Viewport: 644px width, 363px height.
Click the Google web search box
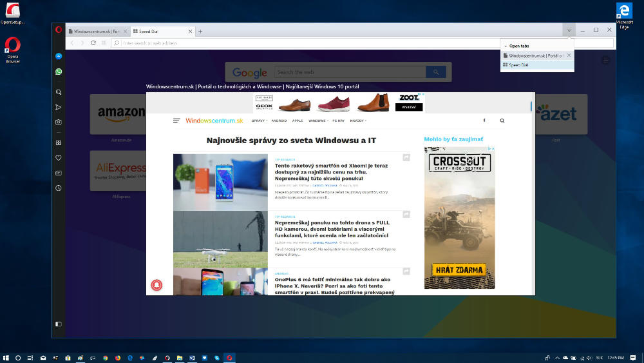tap(350, 72)
